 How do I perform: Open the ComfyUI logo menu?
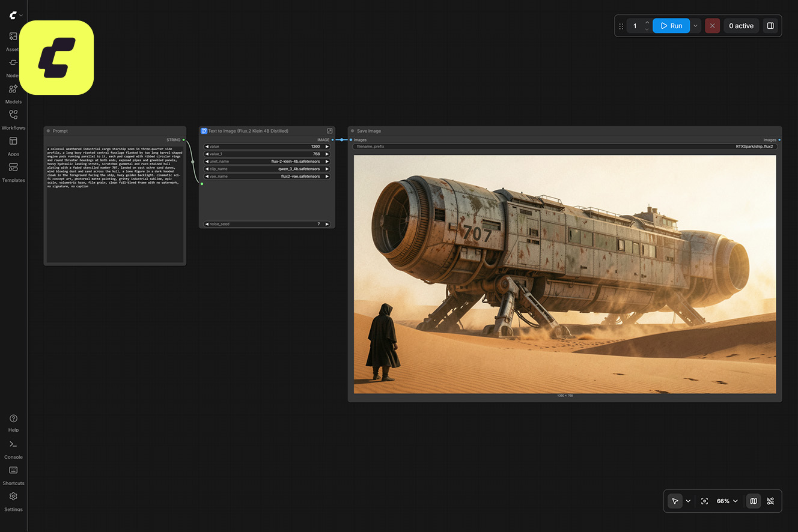tap(16, 15)
